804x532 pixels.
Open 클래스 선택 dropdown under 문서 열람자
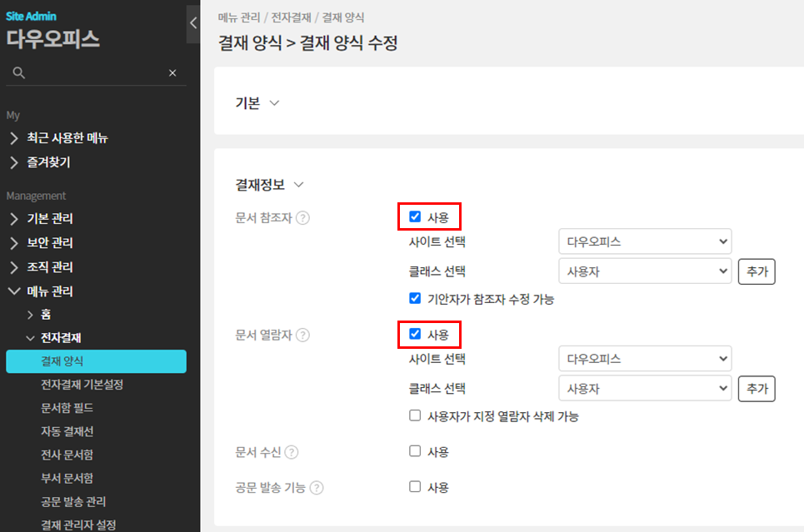pyautogui.click(x=645, y=388)
